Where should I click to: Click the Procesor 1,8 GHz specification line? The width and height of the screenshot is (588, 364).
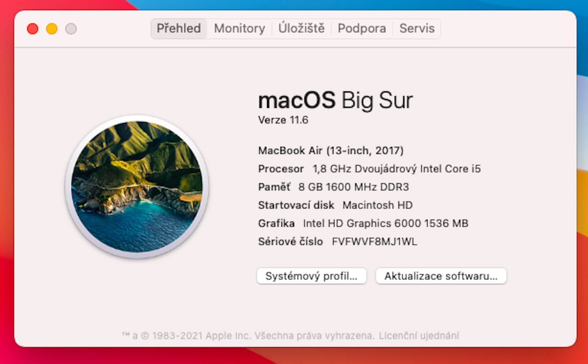tap(369, 169)
